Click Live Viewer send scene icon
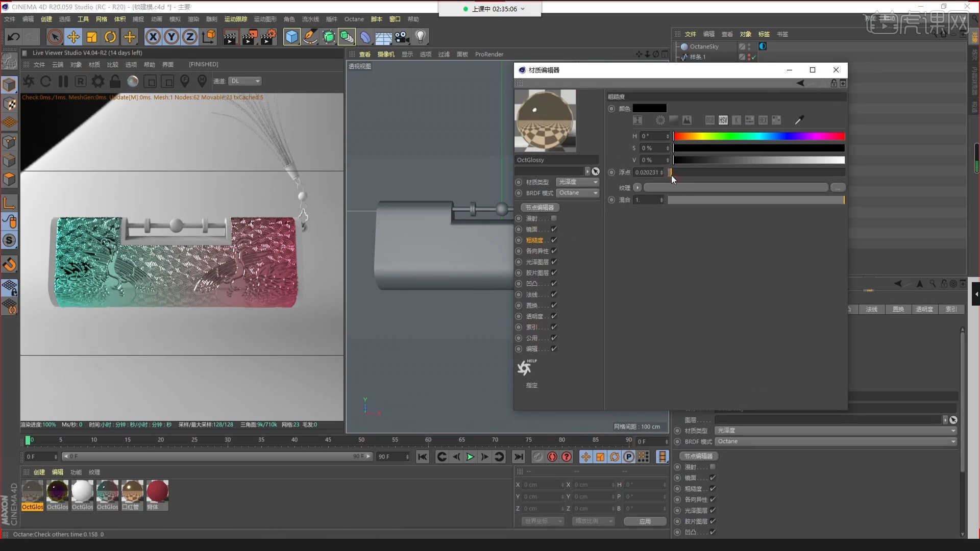 click(x=29, y=81)
